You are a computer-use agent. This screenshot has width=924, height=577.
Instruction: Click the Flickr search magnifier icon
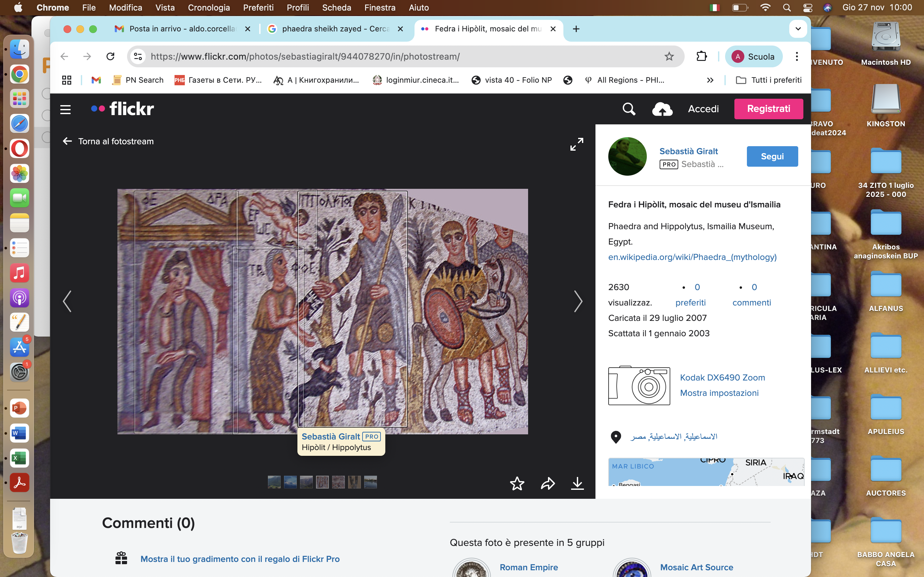pos(629,109)
